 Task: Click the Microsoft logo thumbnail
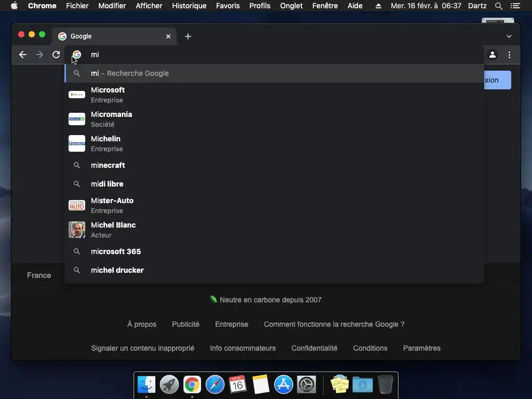coord(77,95)
